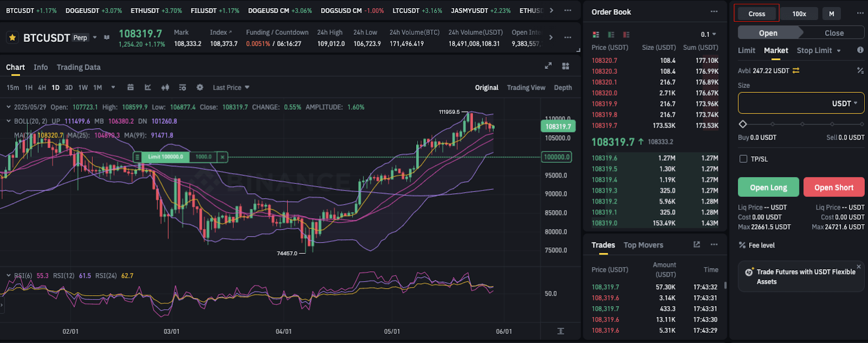Close the Trade Futures flexible assets notice

[859, 266]
